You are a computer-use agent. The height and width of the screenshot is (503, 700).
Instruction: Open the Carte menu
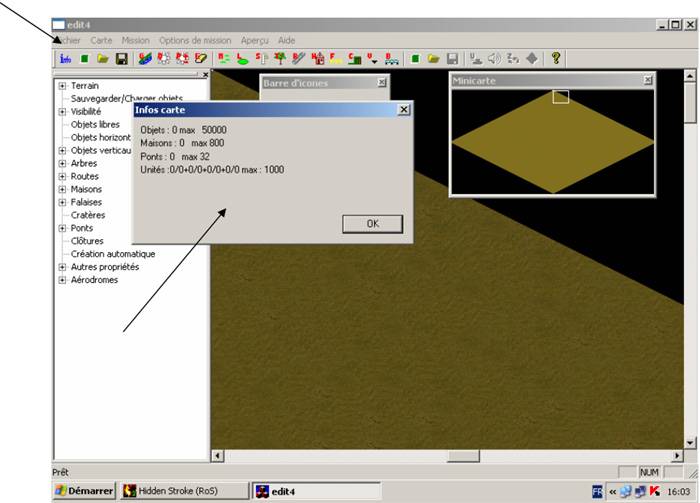click(x=101, y=41)
